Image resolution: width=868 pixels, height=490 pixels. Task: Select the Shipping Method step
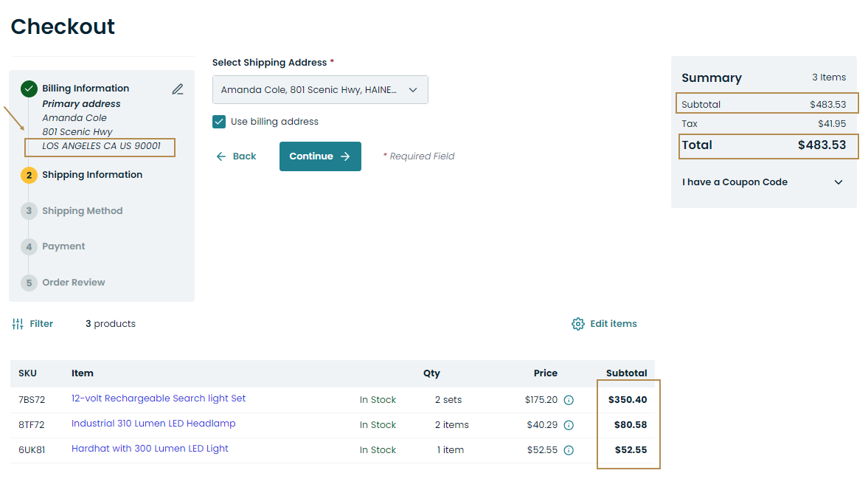point(82,211)
